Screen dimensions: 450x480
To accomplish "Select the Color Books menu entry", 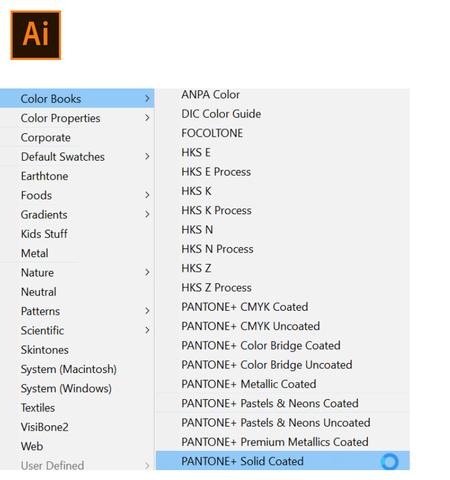I will pos(77,98).
